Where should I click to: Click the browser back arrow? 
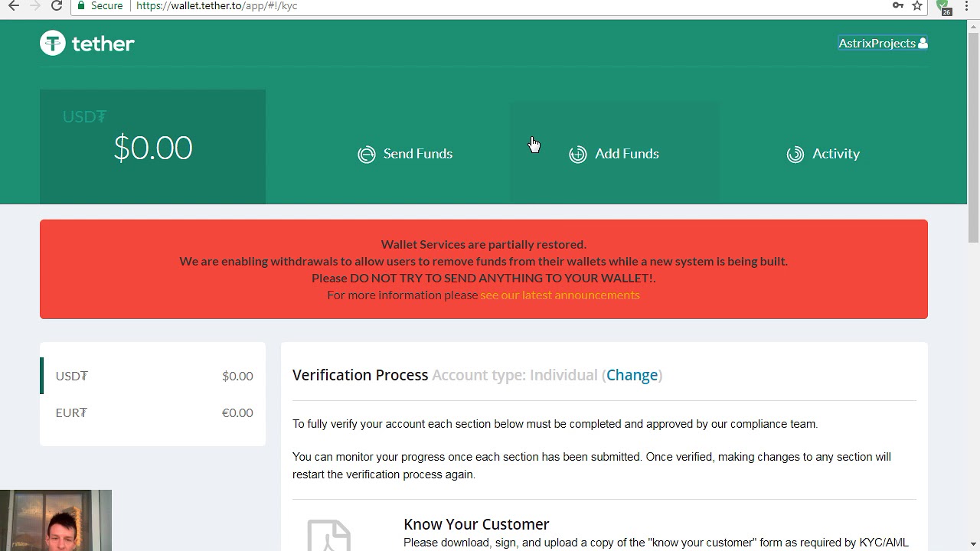14,5
